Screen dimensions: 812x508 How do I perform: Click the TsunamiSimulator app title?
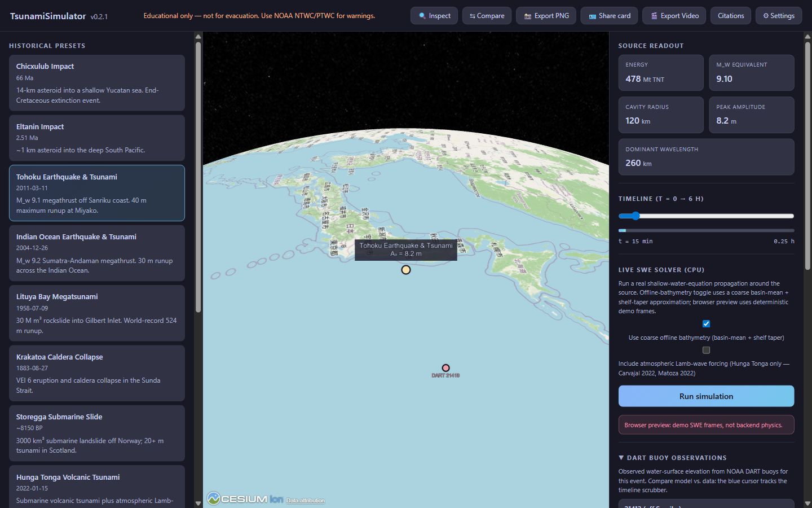[48, 16]
